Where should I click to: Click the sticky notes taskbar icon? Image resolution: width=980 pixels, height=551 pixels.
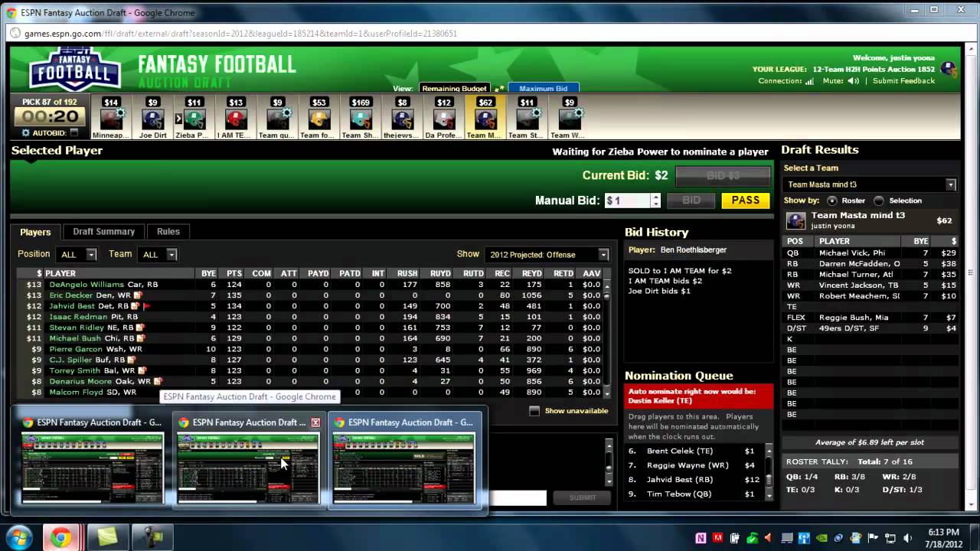pos(106,538)
